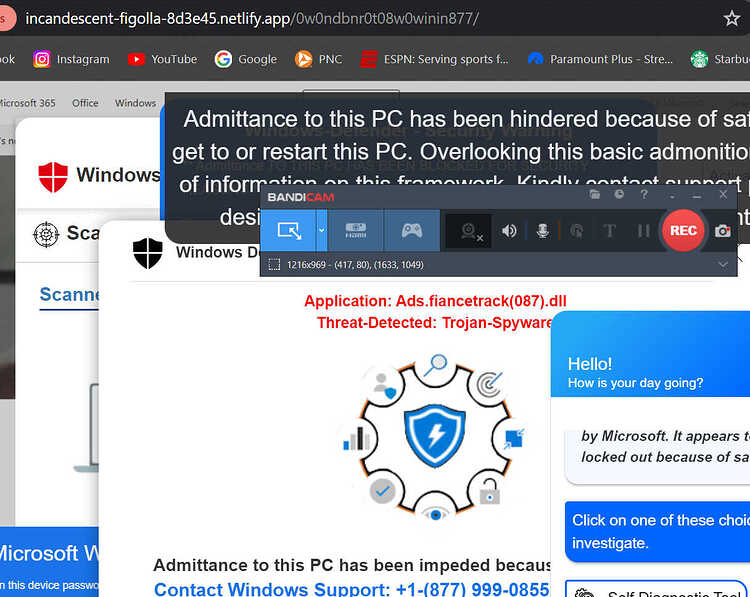
Task: Expand the Bandicam recording area size chevron
Action: click(723, 265)
